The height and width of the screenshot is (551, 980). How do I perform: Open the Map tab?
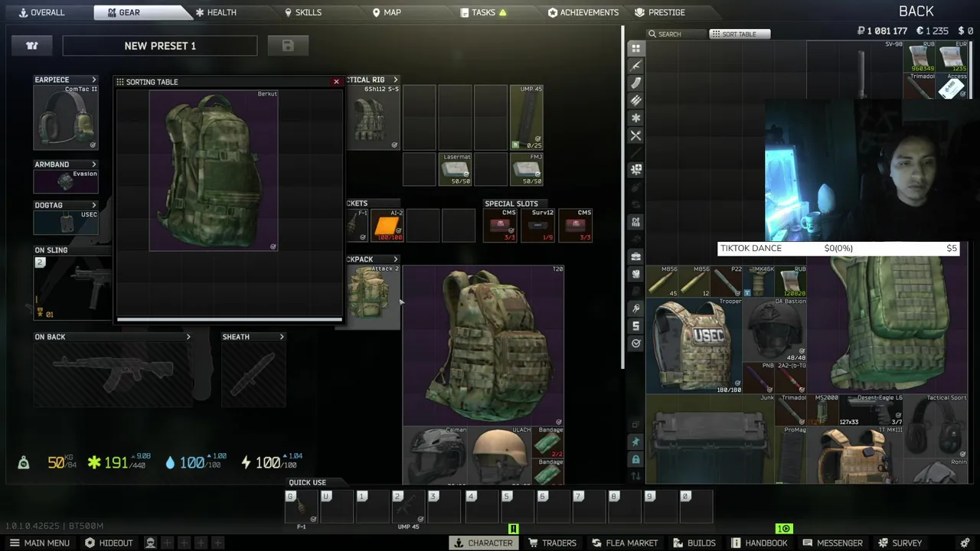pyautogui.click(x=387, y=12)
